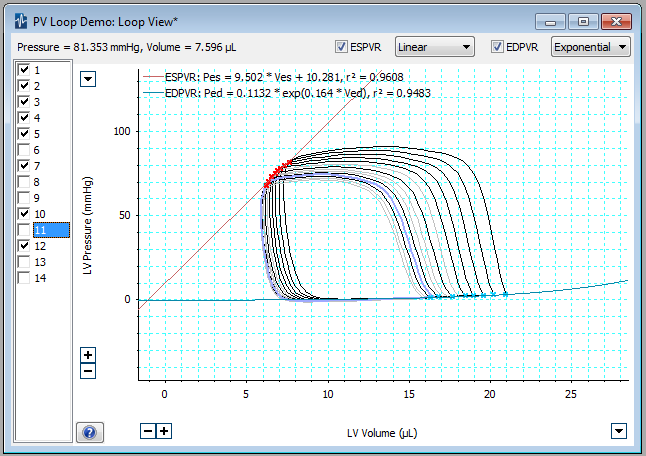Screen dimensions: 646x456
Task: Open the help question mark button
Action: tap(90, 433)
